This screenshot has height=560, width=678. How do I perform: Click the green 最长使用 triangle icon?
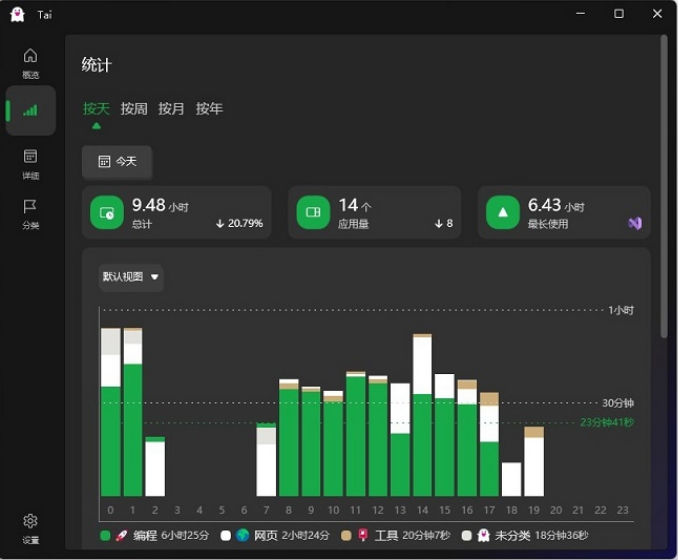502,213
